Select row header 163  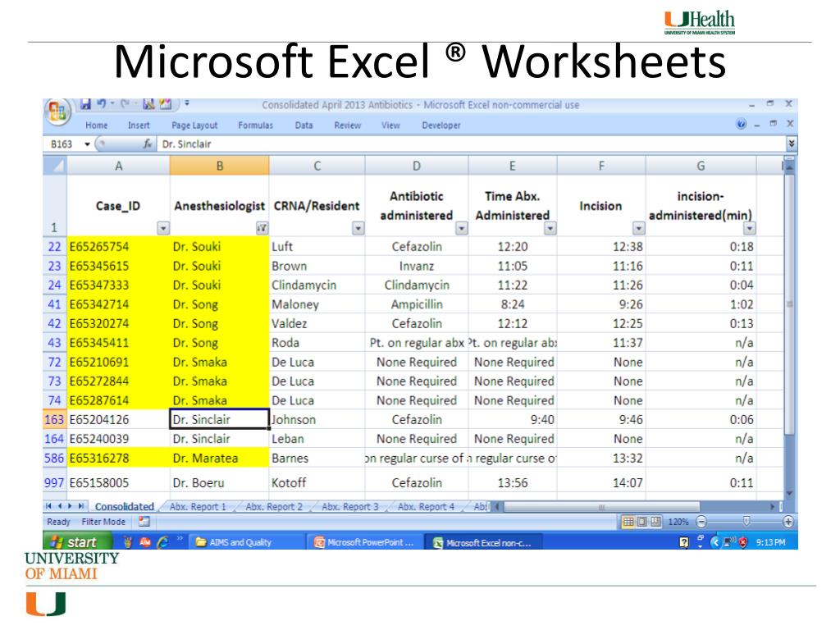point(55,419)
